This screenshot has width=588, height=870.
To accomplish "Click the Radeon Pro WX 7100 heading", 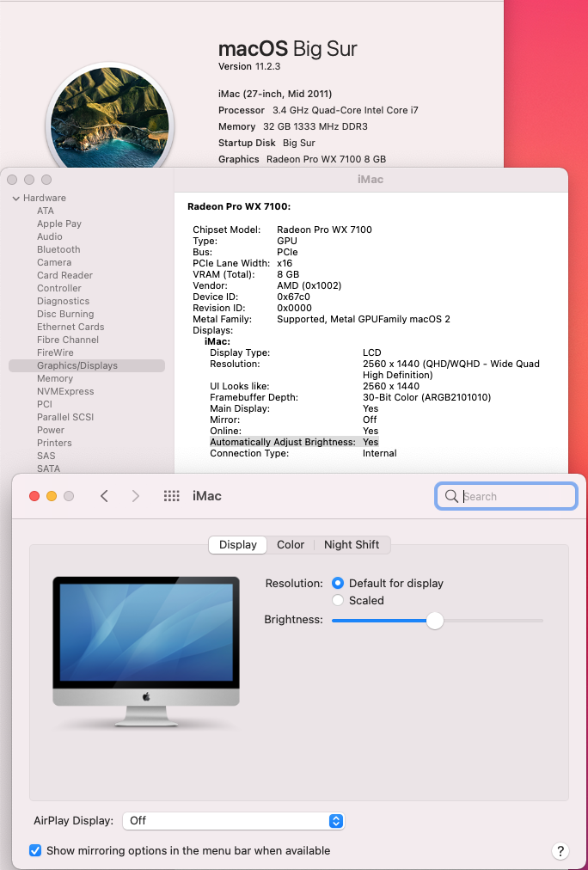I will [239, 206].
